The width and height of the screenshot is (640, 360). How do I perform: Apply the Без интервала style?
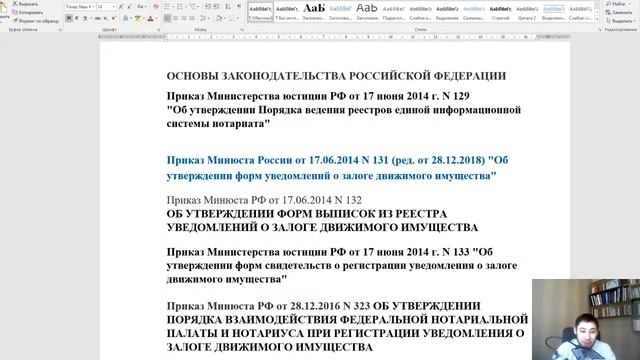(x=287, y=12)
